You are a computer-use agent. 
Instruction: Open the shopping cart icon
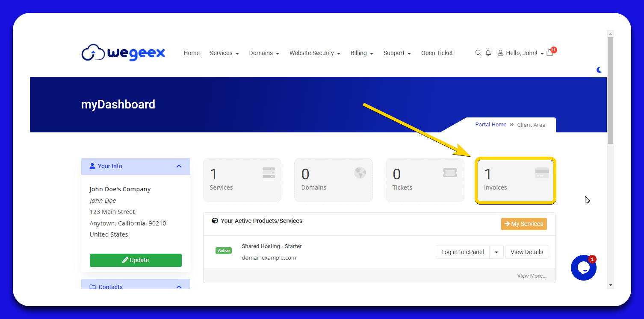(x=550, y=53)
